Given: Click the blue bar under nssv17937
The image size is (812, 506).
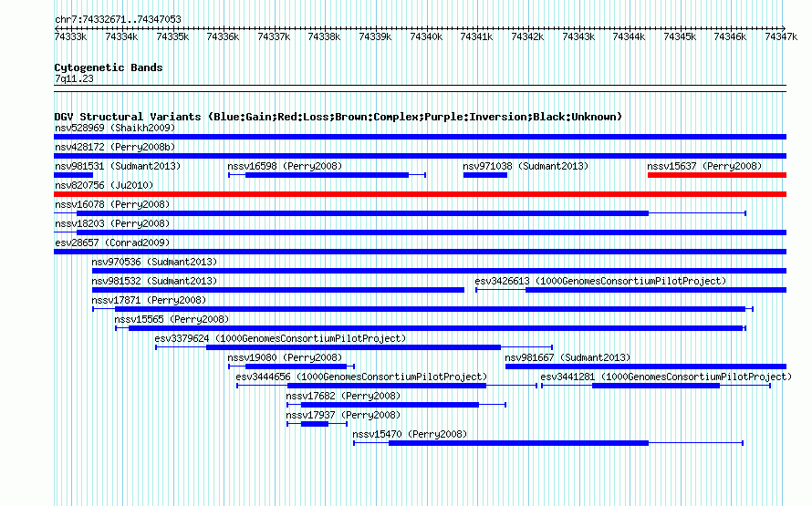Looking at the screenshot, I should point(315,424).
